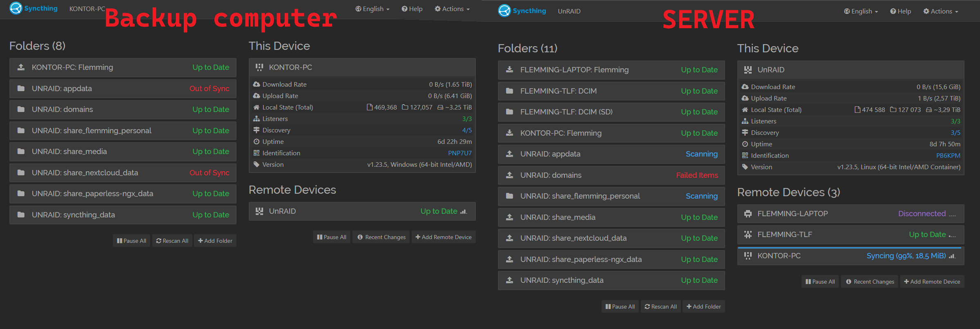The width and height of the screenshot is (980, 329).
Task: Click upload icon of UNRAID: share_media on SERVER
Action: [509, 217]
